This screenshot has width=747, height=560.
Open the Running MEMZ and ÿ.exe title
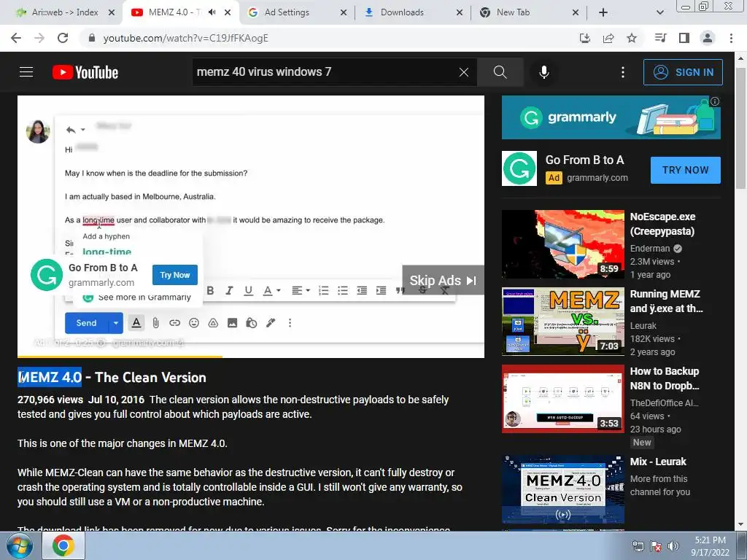coord(666,301)
